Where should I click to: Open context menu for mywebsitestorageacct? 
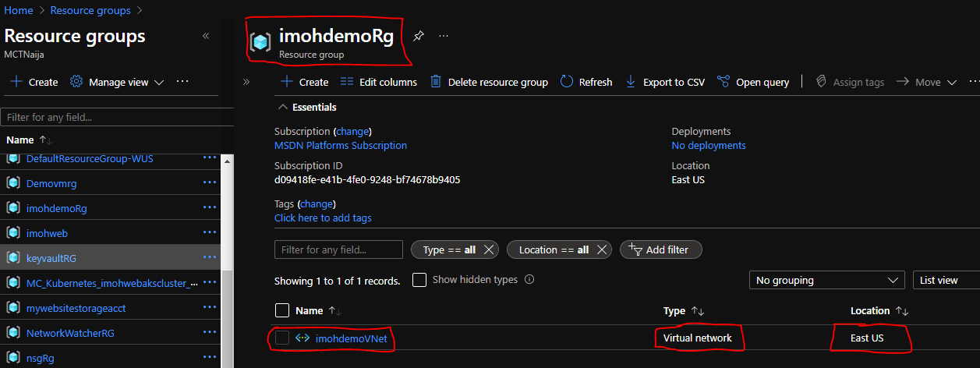210,307
